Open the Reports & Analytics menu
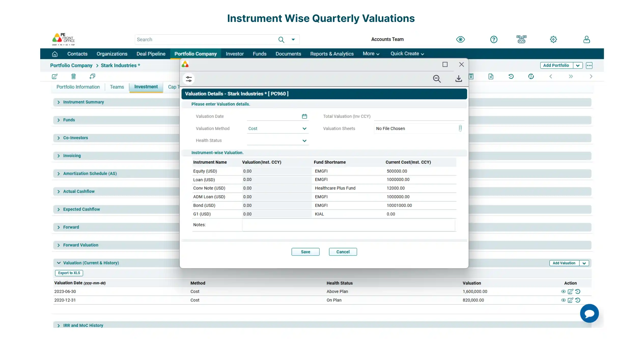 332,54
